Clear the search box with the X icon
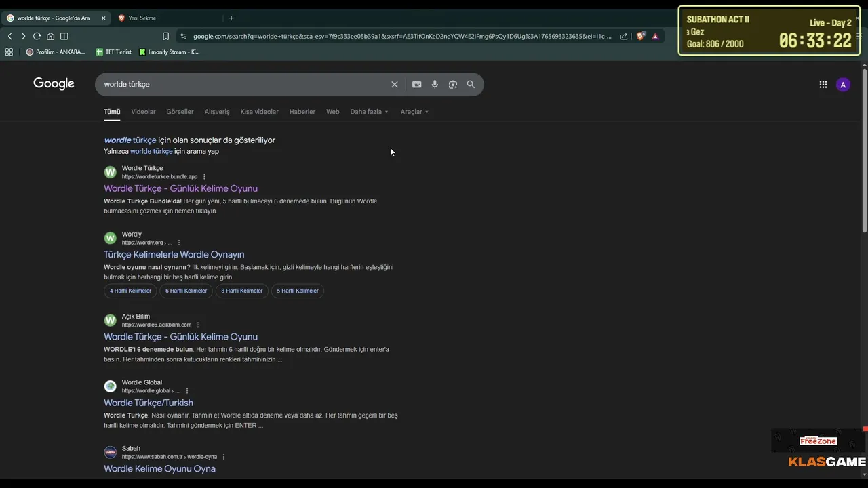868x488 pixels. tap(394, 84)
